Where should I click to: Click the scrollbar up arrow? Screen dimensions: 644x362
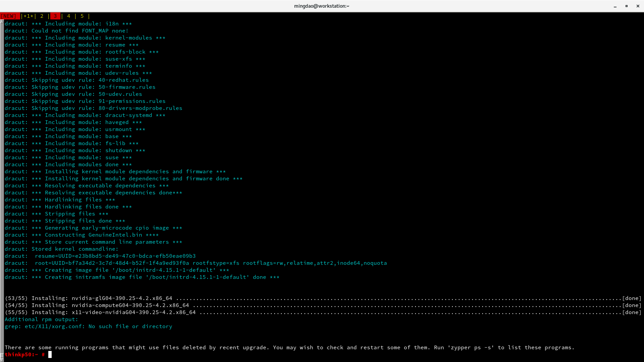2,21
